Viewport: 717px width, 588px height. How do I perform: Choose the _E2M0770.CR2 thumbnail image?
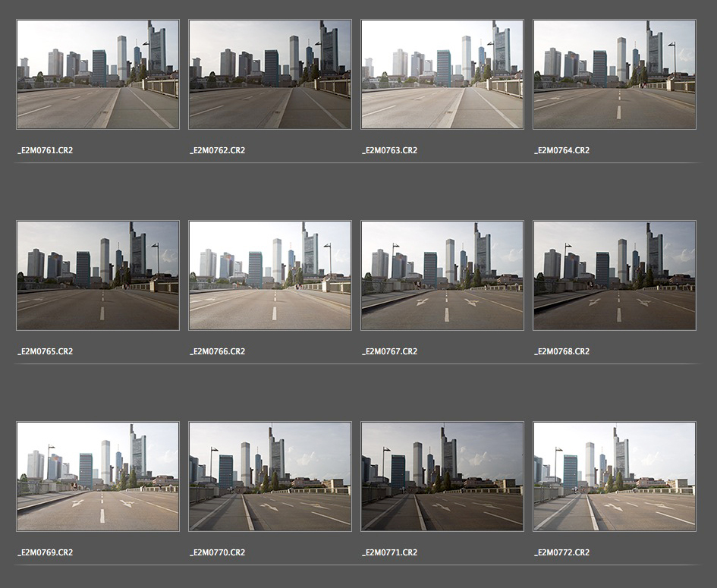pos(270,476)
